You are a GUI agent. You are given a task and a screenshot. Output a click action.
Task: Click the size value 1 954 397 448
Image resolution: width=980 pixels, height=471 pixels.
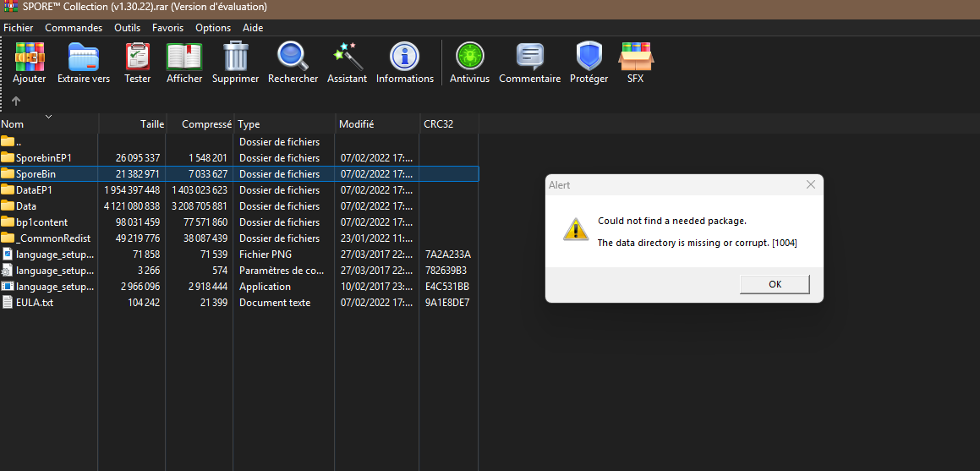(132, 190)
